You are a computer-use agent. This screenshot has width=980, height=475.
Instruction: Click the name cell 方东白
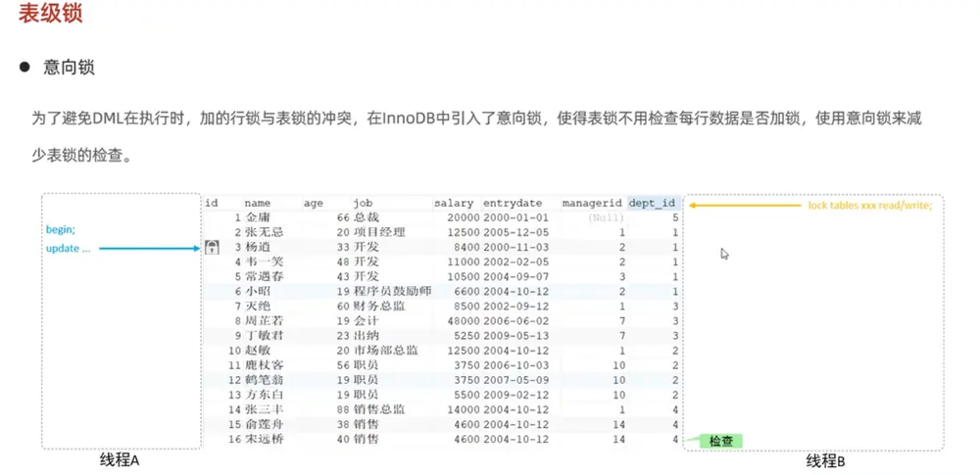(x=264, y=395)
